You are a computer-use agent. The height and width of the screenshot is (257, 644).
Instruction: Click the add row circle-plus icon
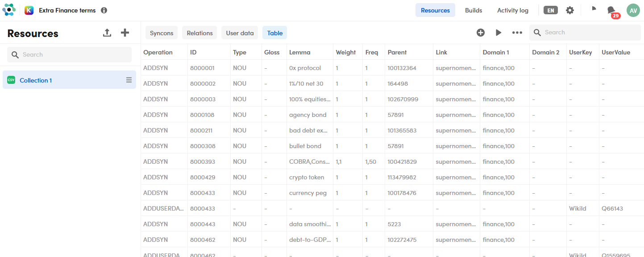coord(481,33)
